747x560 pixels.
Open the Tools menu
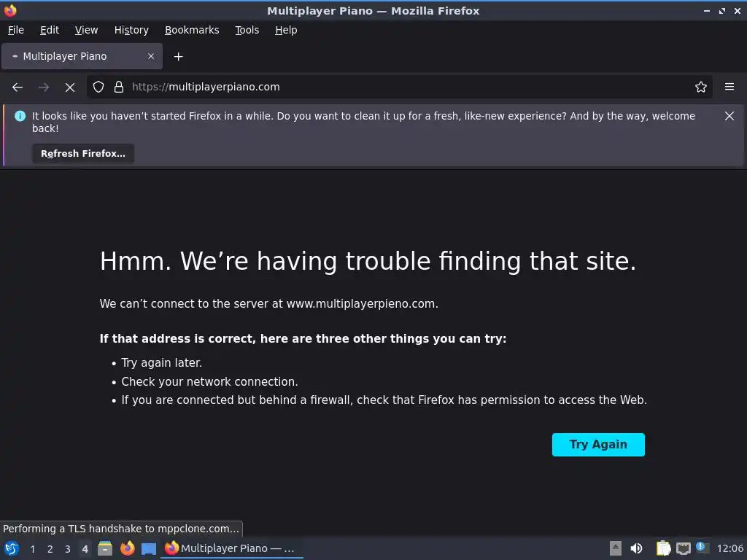[247, 30]
